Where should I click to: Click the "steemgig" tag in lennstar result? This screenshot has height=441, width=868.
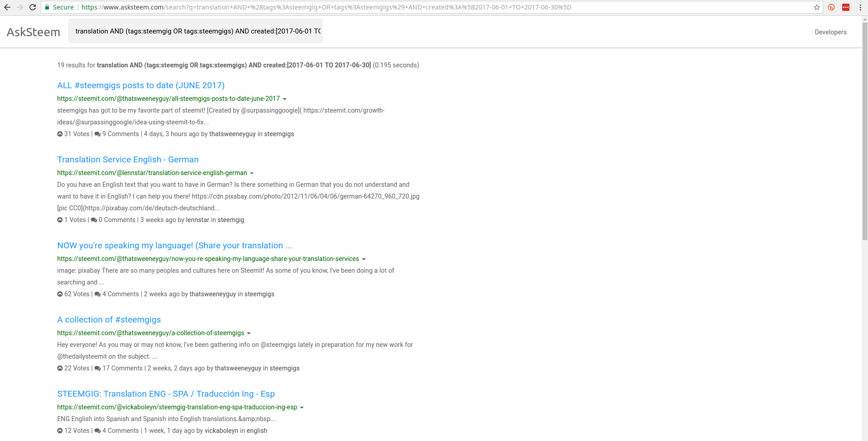[231, 220]
